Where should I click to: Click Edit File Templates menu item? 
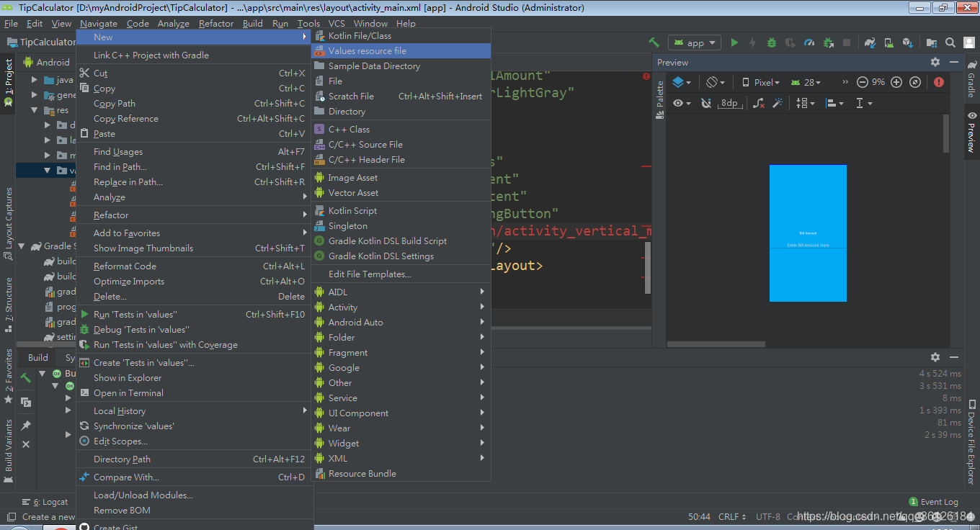(401, 274)
